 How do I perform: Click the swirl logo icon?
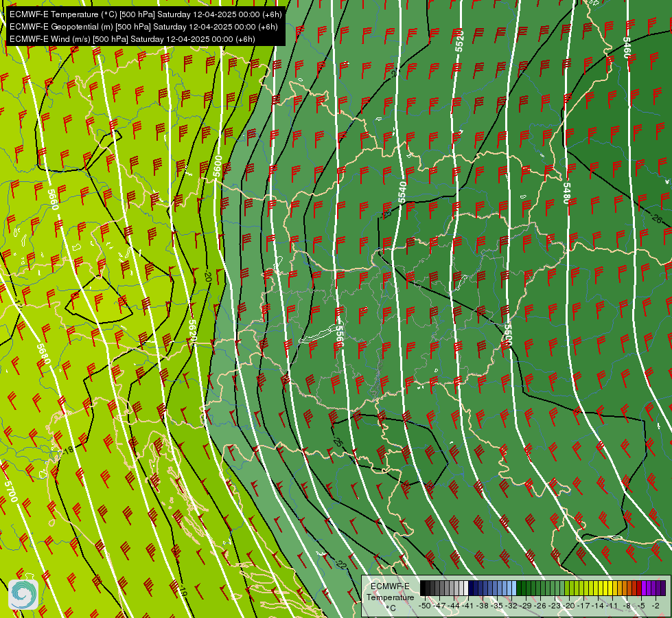pyautogui.click(x=23, y=595)
